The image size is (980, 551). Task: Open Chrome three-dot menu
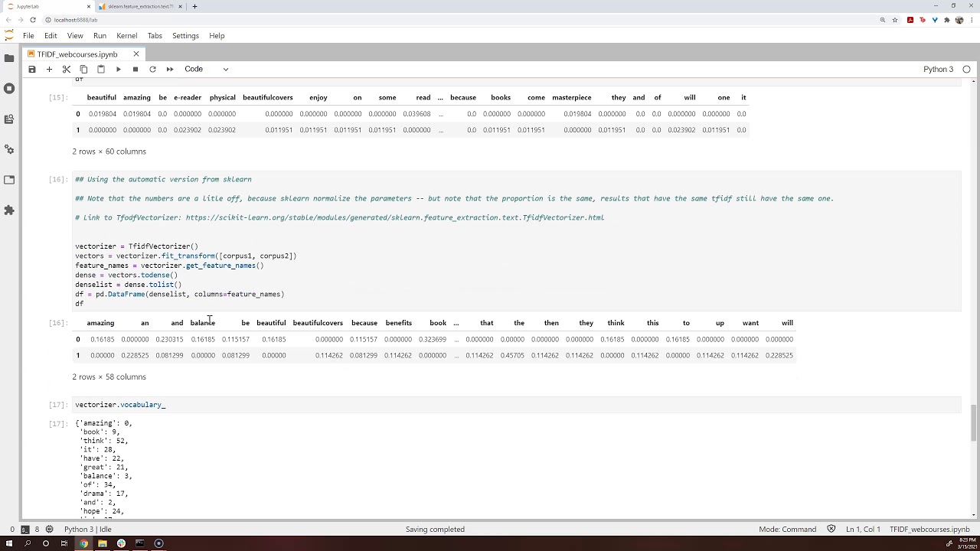pyautogui.click(x=971, y=20)
